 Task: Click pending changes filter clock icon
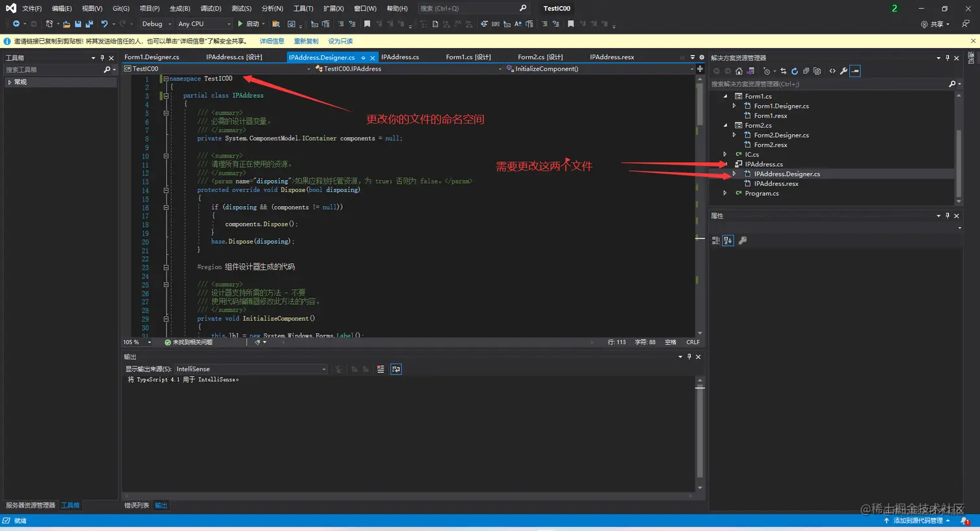pyautogui.click(x=767, y=71)
